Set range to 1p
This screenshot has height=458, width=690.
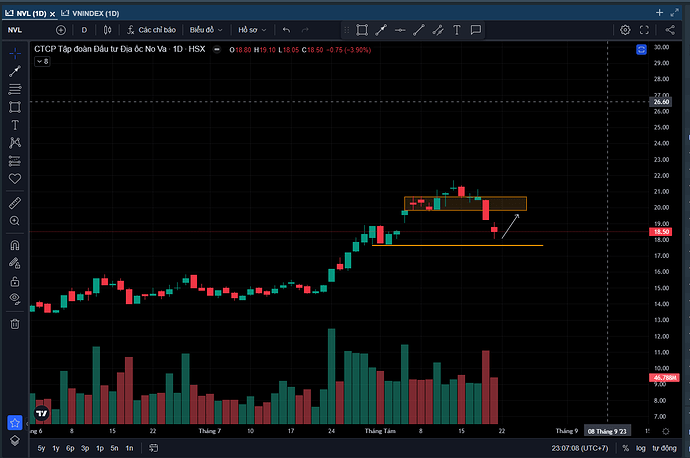click(x=100, y=448)
